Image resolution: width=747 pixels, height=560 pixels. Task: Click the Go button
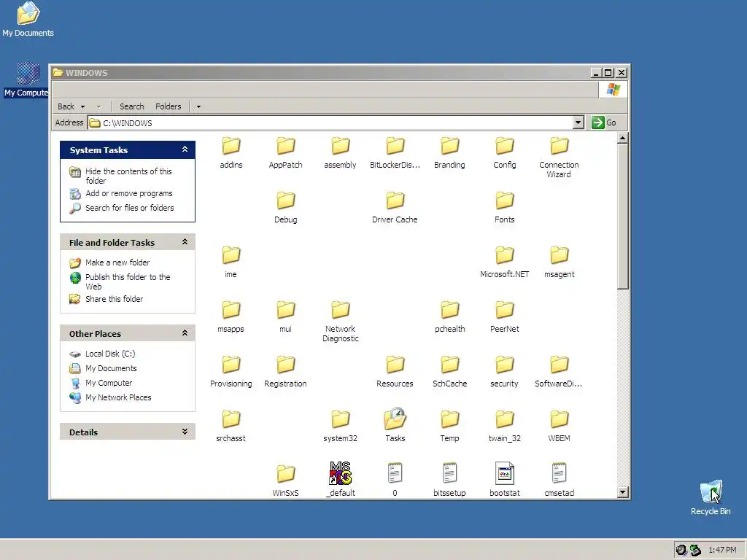click(604, 122)
